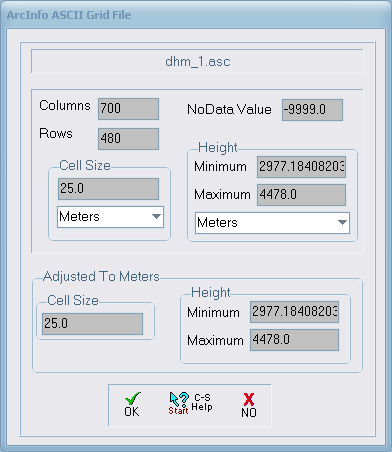Click the Columns field showing 700
Image resolution: width=392 pixels, height=452 pixels.
click(128, 109)
